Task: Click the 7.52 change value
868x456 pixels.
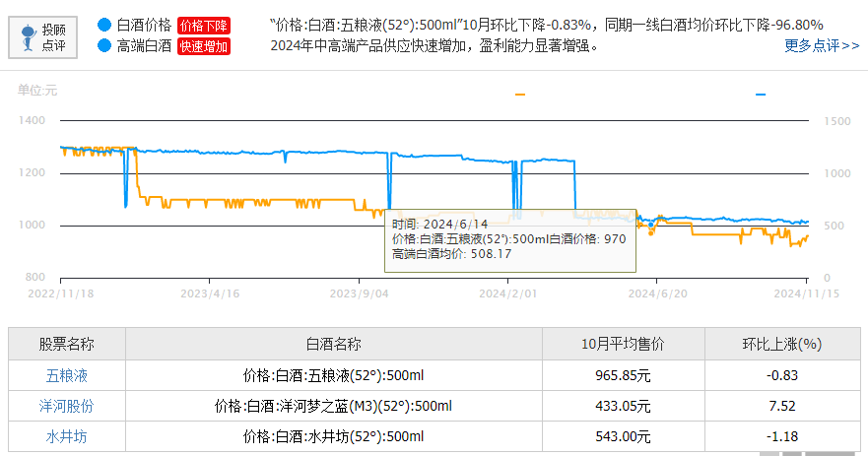Action: (x=782, y=406)
